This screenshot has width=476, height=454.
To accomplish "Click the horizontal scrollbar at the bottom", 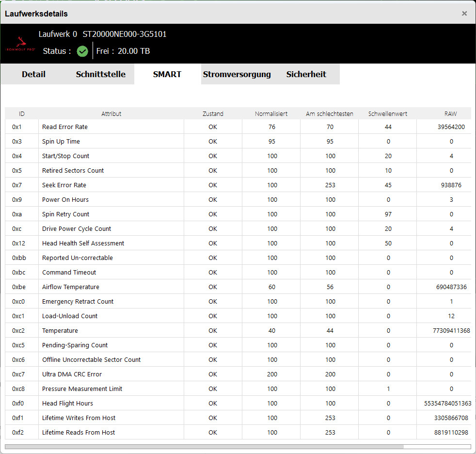I will (x=204, y=447).
